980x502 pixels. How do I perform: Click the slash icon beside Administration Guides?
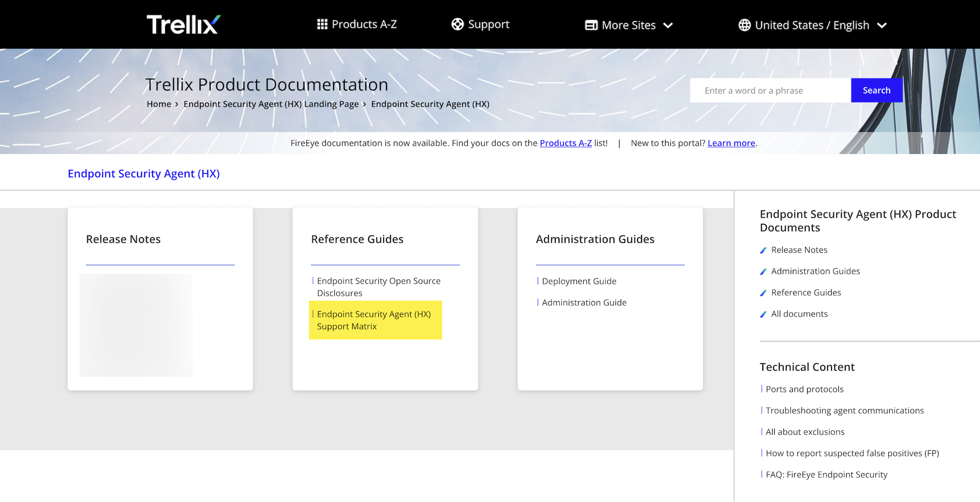(x=763, y=272)
